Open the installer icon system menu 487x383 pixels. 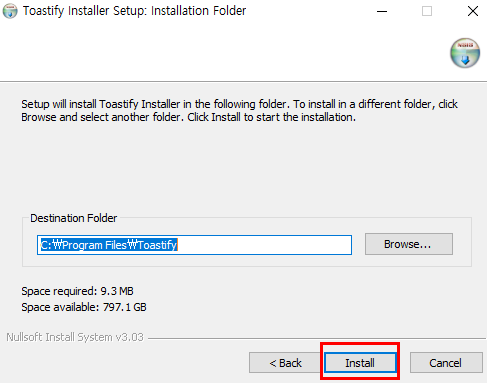pyautogui.click(x=10, y=11)
